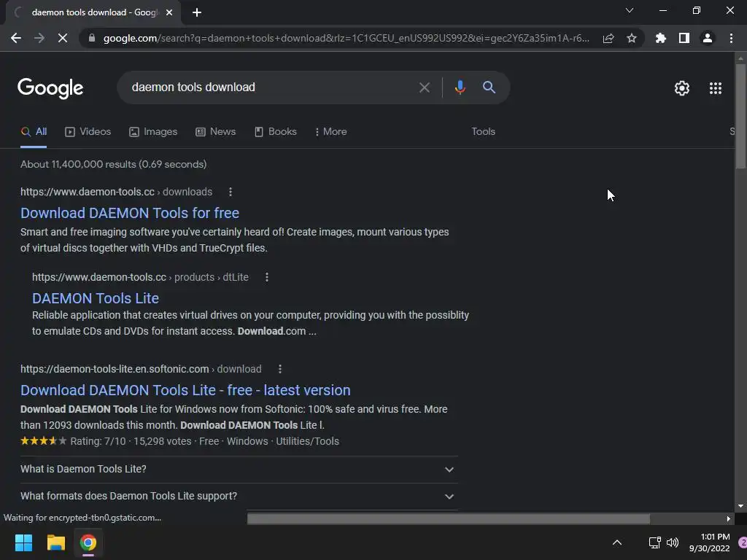Switch to Images results tab
The height and width of the screenshot is (560, 747).
153,132
